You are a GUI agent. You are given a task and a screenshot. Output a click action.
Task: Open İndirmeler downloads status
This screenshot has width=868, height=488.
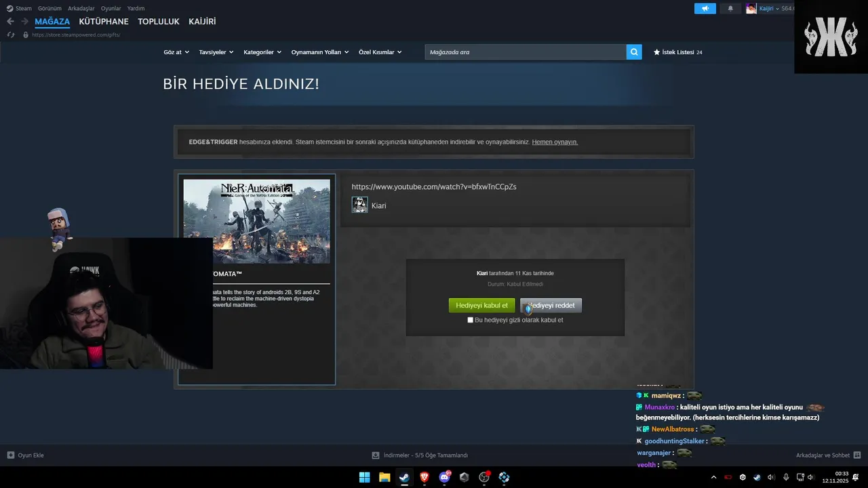pos(420,455)
